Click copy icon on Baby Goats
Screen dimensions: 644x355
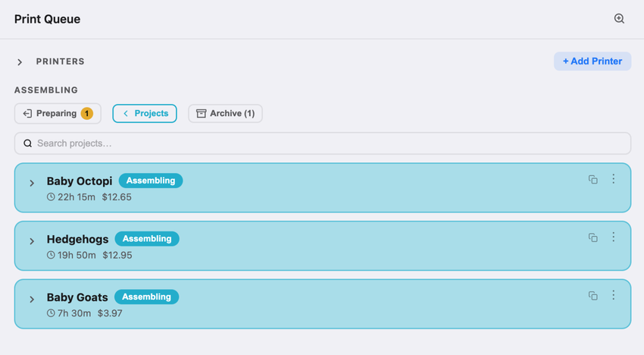coord(592,295)
